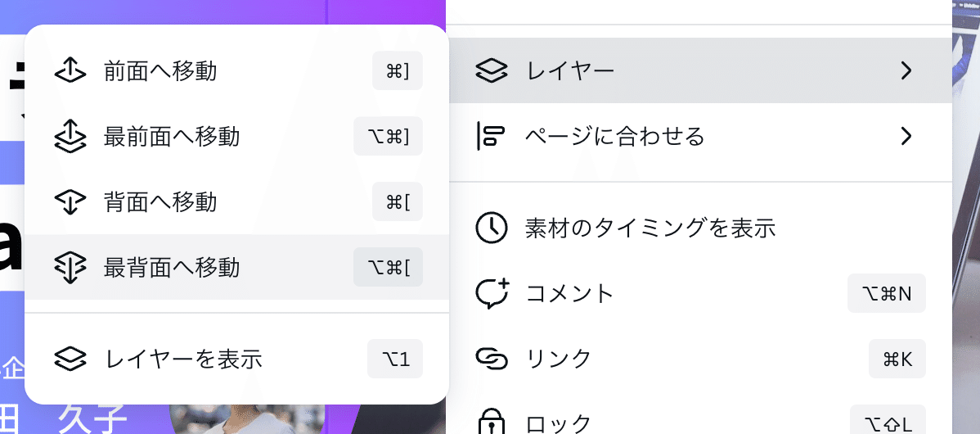This screenshot has height=434, width=980.
Task: Click the padlock icon for ロック
Action: [492, 422]
